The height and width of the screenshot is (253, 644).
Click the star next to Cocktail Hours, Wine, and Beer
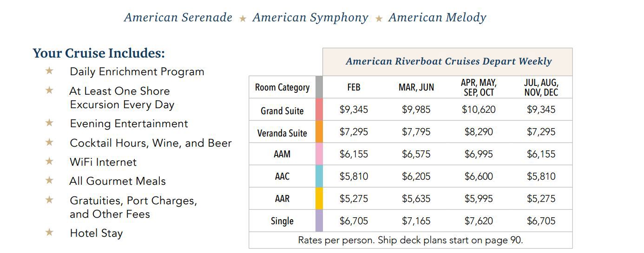pyautogui.click(x=49, y=142)
